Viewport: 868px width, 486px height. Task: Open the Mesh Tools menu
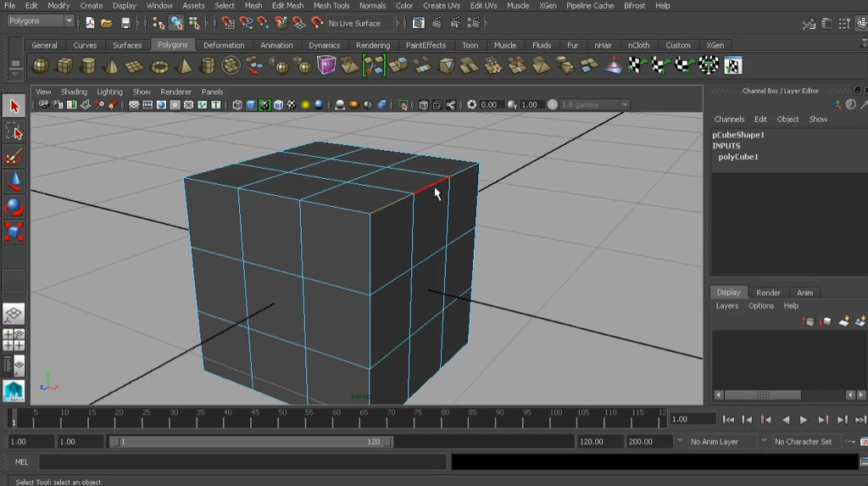[x=331, y=6]
